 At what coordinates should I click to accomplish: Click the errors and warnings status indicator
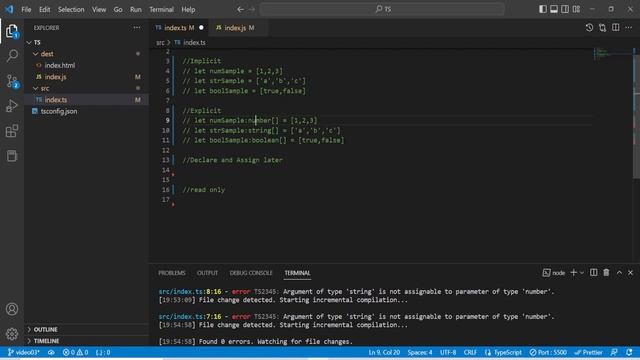tap(76, 352)
